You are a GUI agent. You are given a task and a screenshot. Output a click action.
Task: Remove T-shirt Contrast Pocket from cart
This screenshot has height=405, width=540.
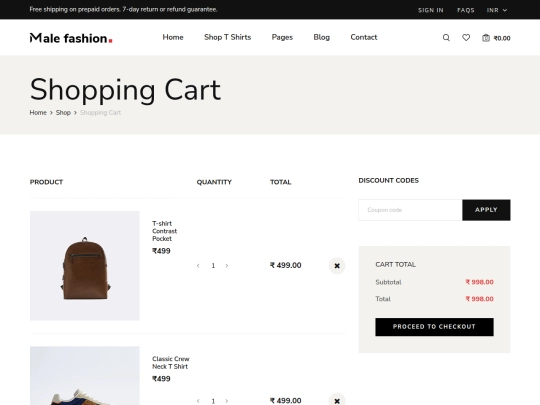(x=337, y=266)
